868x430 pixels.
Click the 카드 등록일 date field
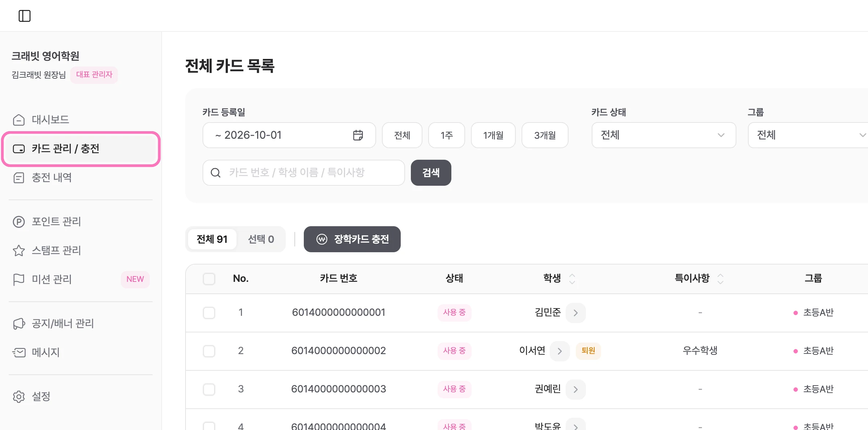point(289,135)
